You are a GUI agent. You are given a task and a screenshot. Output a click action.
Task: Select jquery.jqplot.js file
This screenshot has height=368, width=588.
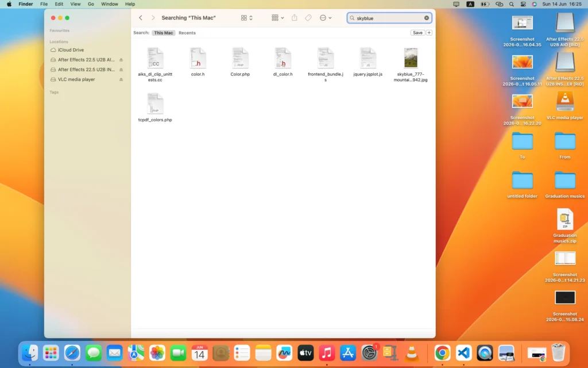coord(368,62)
